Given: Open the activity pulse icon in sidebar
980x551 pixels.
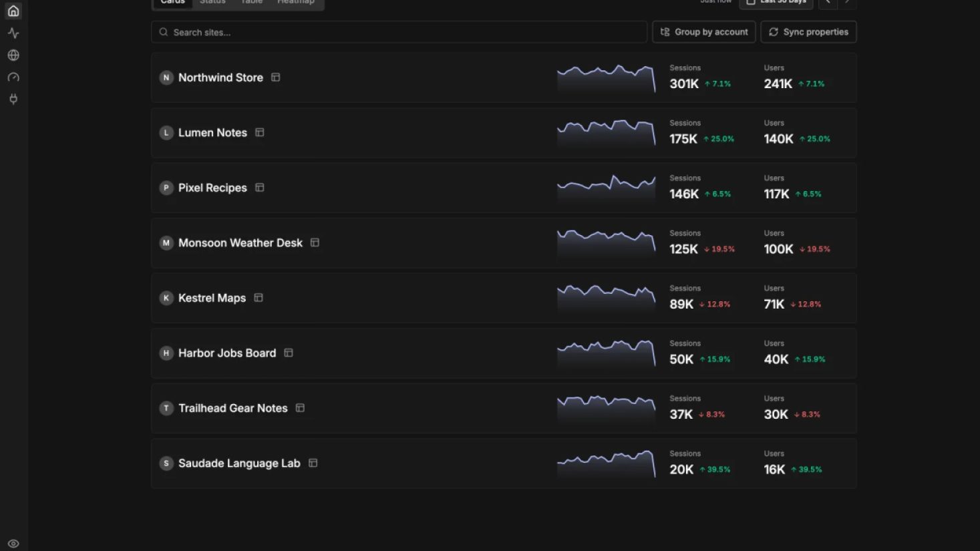Looking at the screenshot, I should click(x=13, y=33).
